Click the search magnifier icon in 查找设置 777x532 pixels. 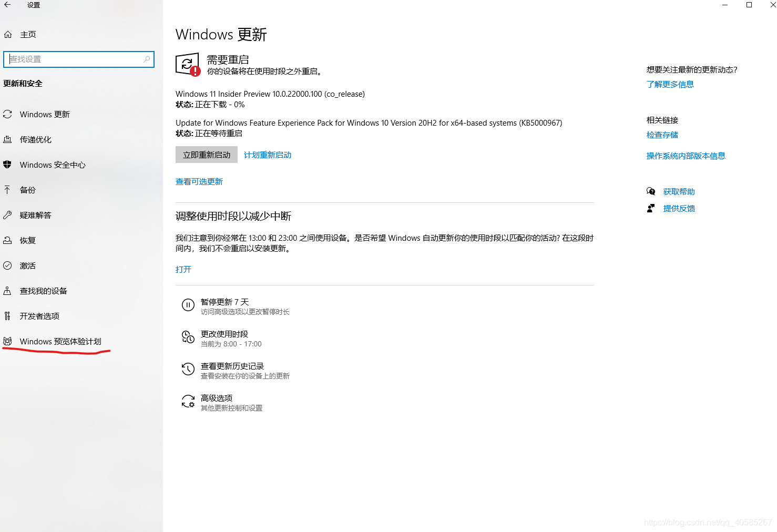click(x=147, y=59)
